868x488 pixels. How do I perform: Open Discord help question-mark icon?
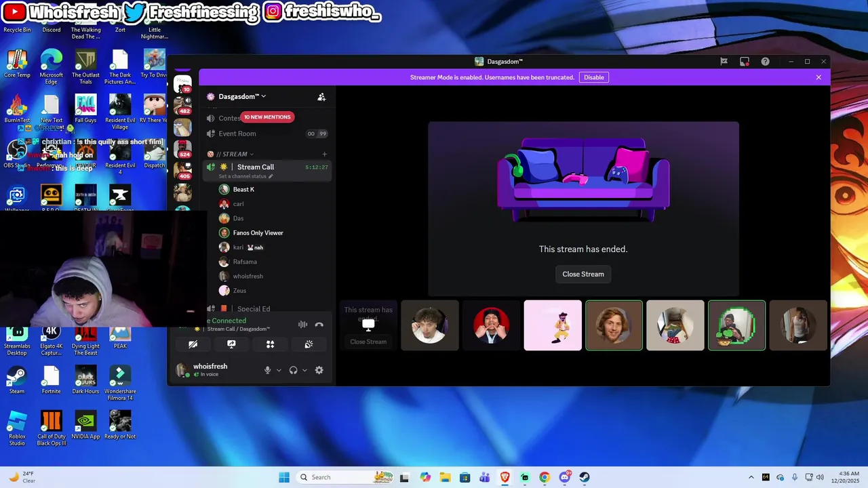765,62
